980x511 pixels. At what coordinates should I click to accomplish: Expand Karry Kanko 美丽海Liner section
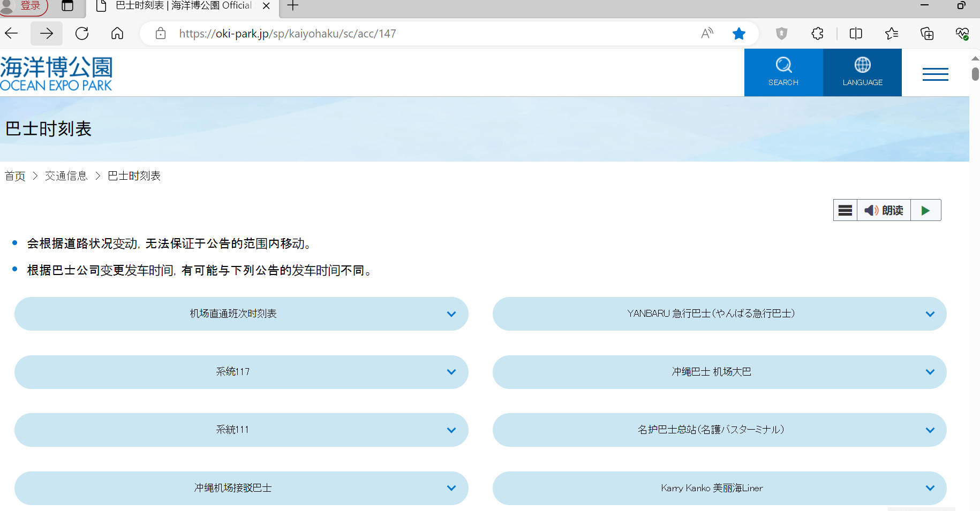(x=720, y=488)
